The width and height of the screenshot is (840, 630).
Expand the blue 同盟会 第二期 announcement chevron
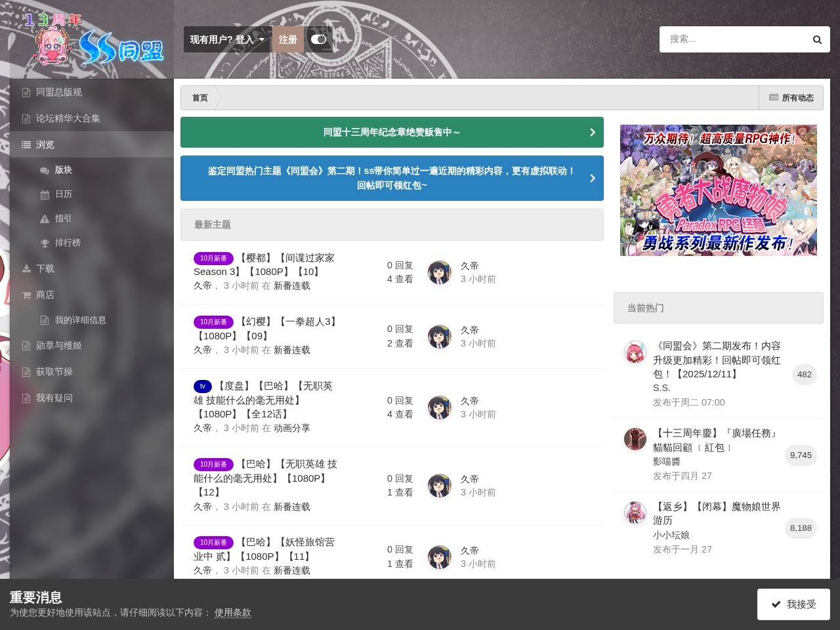click(x=592, y=178)
